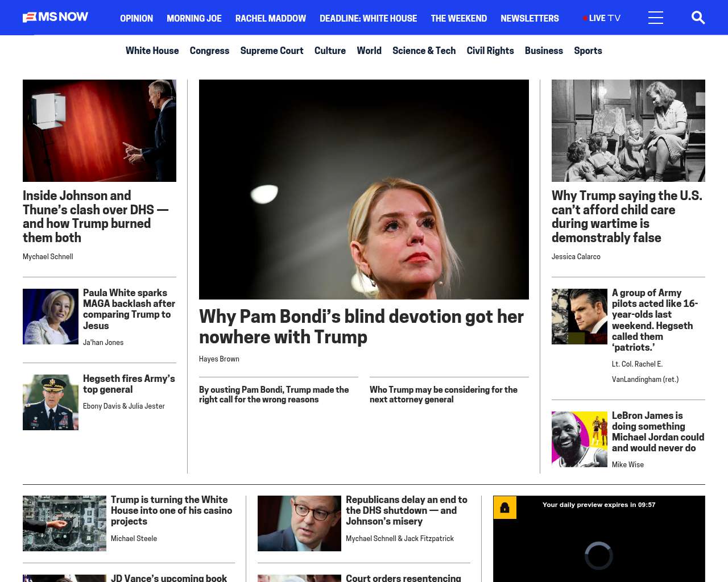Image resolution: width=728 pixels, height=582 pixels.
Task: Click LeBron James thumbnail image
Action: (580, 439)
